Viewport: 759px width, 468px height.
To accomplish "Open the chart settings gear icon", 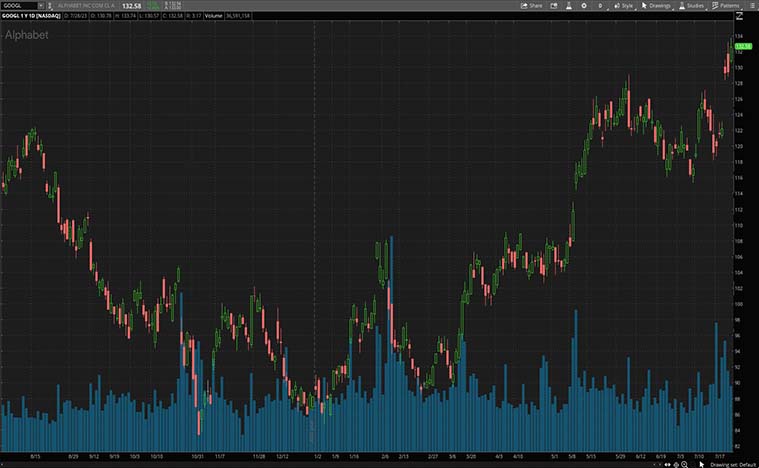I will (584, 6).
